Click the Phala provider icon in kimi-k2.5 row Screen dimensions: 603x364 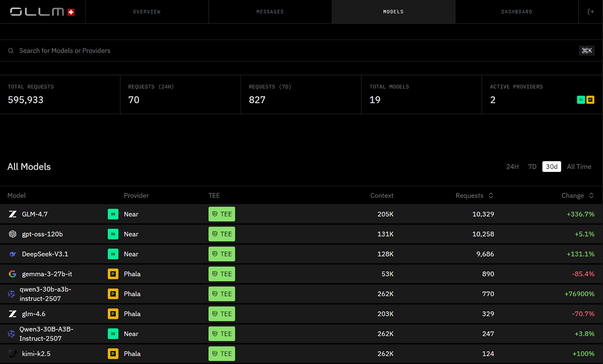click(113, 354)
